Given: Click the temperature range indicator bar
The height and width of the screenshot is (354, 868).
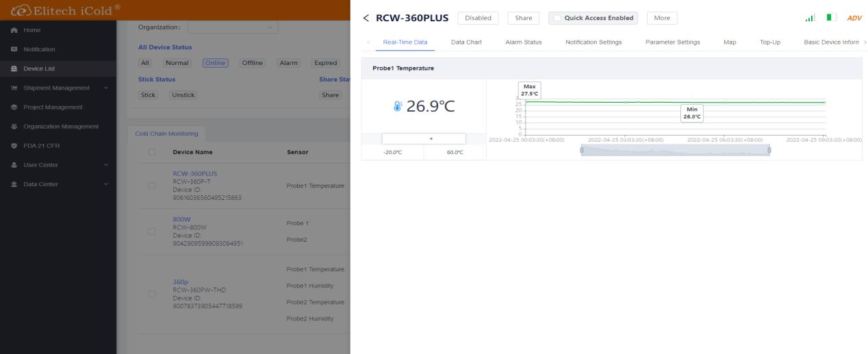Looking at the screenshot, I should click(x=424, y=138).
